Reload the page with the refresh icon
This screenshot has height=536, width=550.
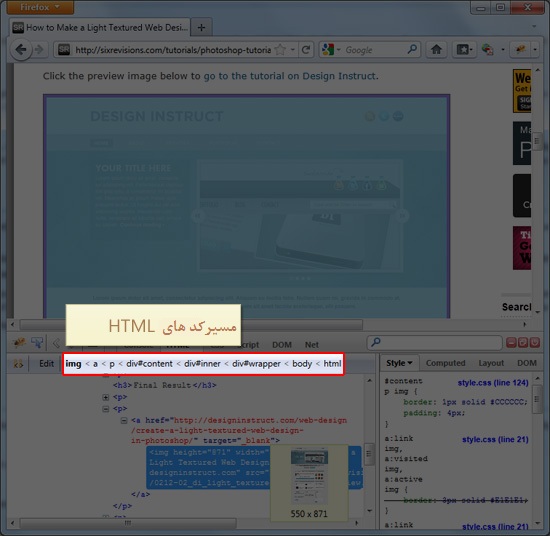pos(306,50)
